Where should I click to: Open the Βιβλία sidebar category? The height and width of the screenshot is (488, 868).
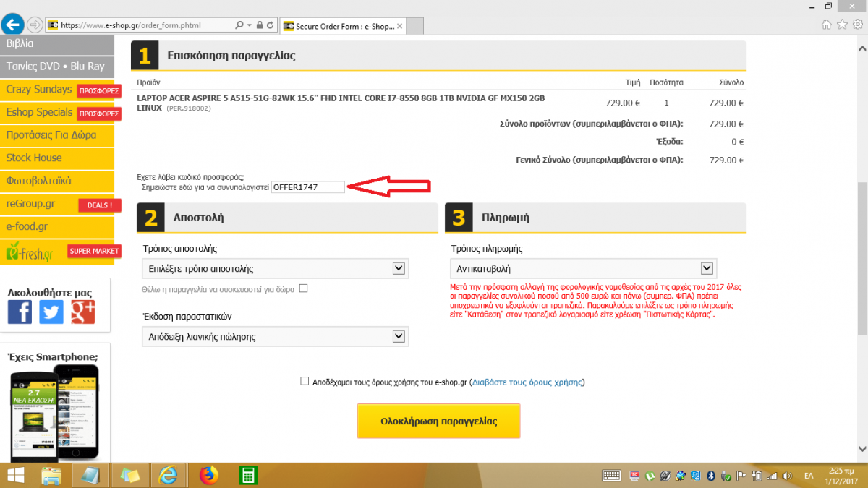click(x=57, y=43)
